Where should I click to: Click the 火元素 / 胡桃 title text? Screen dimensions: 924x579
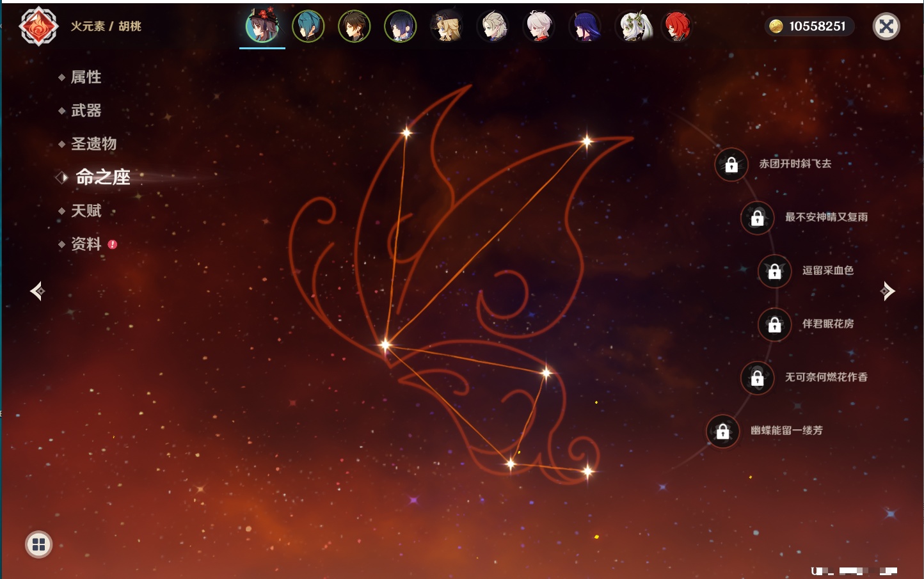pyautogui.click(x=106, y=26)
